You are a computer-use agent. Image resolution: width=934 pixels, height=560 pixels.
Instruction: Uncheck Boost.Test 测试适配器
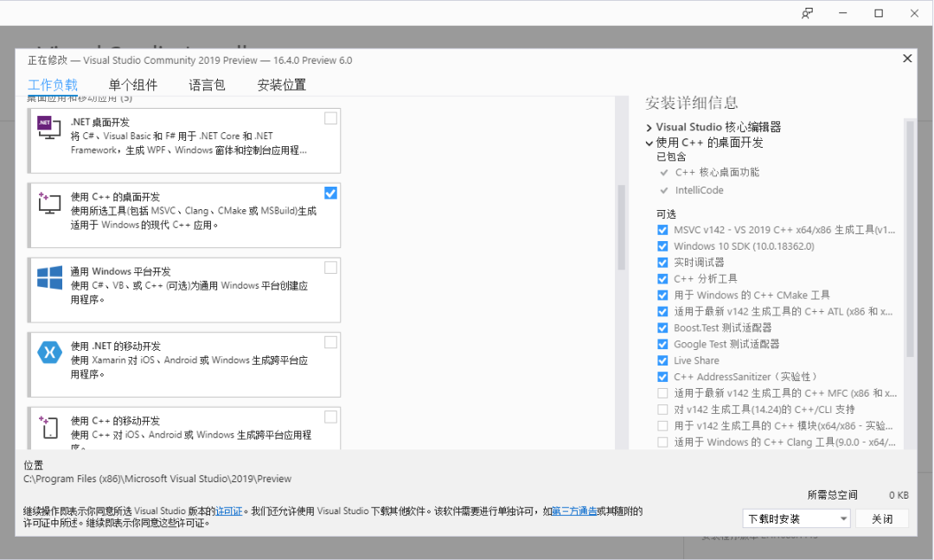click(662, 328)
